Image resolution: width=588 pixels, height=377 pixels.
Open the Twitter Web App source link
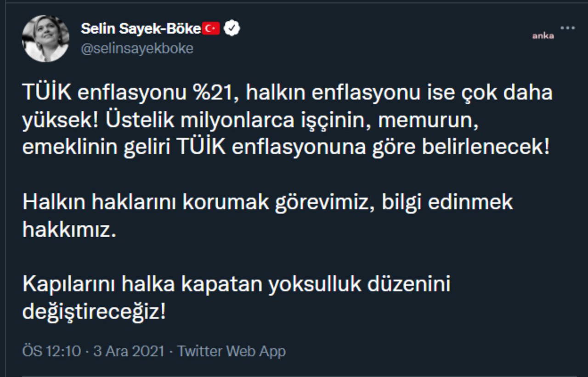point(232,351)
